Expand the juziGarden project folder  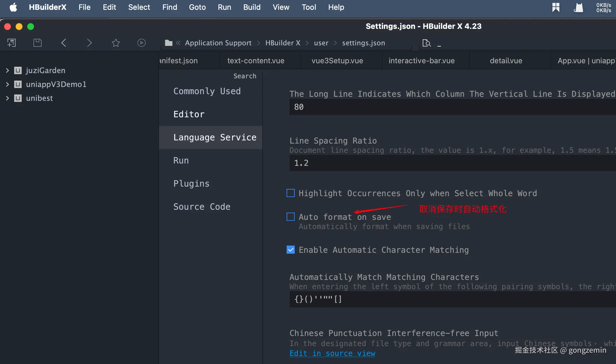point(8,70)
